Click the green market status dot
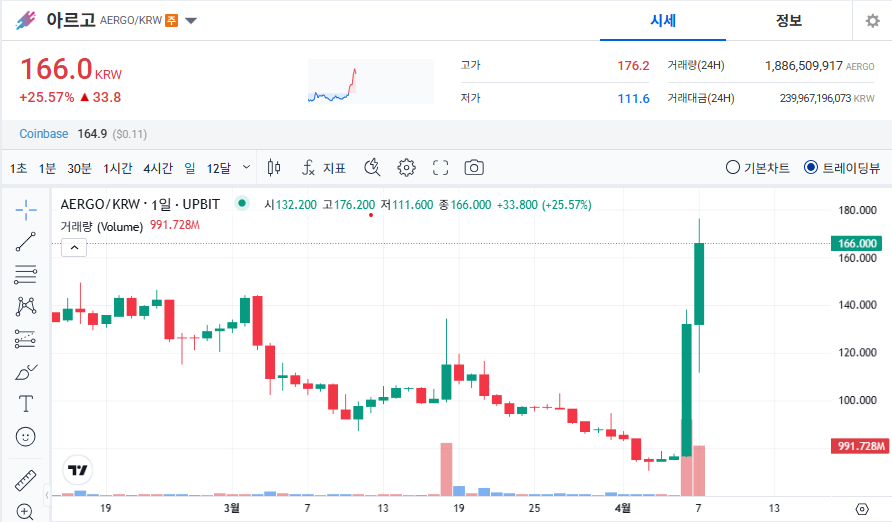This screenshot has height=522, width=892. 242,203
